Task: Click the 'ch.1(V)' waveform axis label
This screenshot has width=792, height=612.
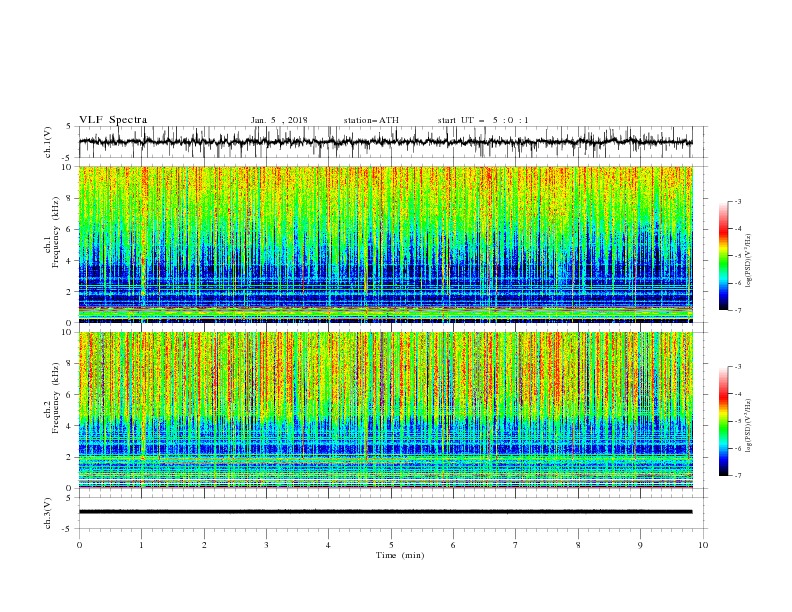Action: click(48, 142)
